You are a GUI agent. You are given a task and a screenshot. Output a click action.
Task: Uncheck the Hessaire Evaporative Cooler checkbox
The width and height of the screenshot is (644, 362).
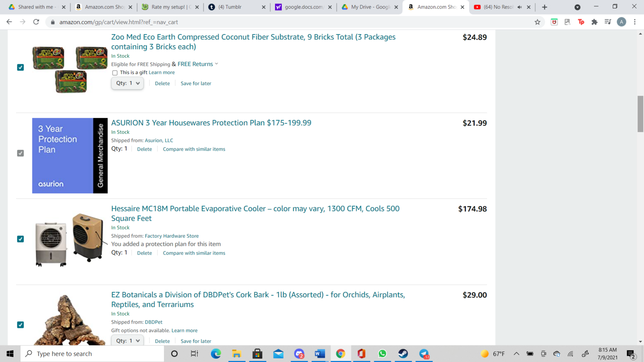click(21, 239)
